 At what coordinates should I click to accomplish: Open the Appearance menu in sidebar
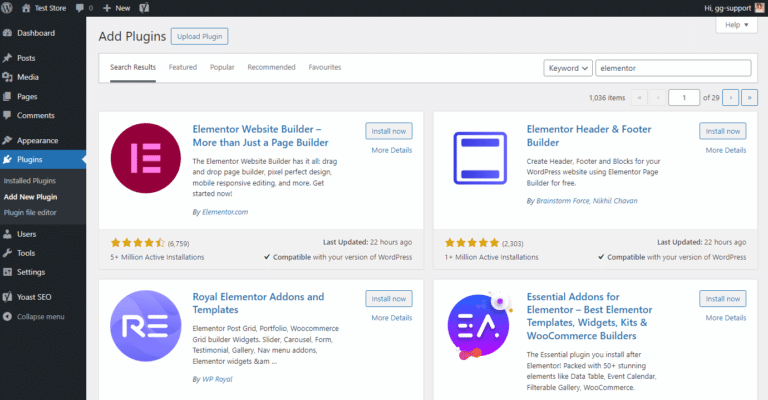[37, 140]
